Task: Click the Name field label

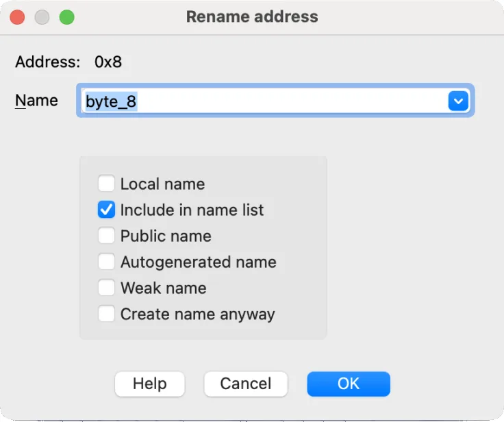Action: point(37,100)
